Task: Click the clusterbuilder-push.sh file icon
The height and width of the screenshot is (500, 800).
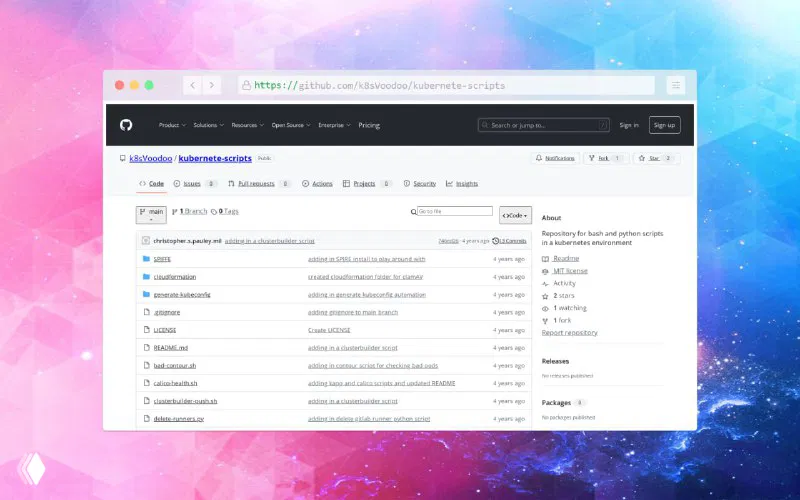Action: (x=146, y=401)
